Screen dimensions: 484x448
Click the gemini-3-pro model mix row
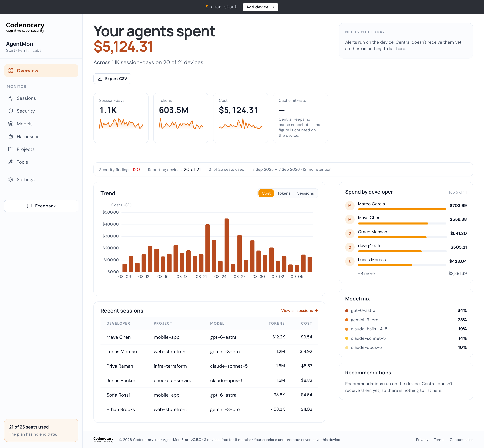[406, 320]
